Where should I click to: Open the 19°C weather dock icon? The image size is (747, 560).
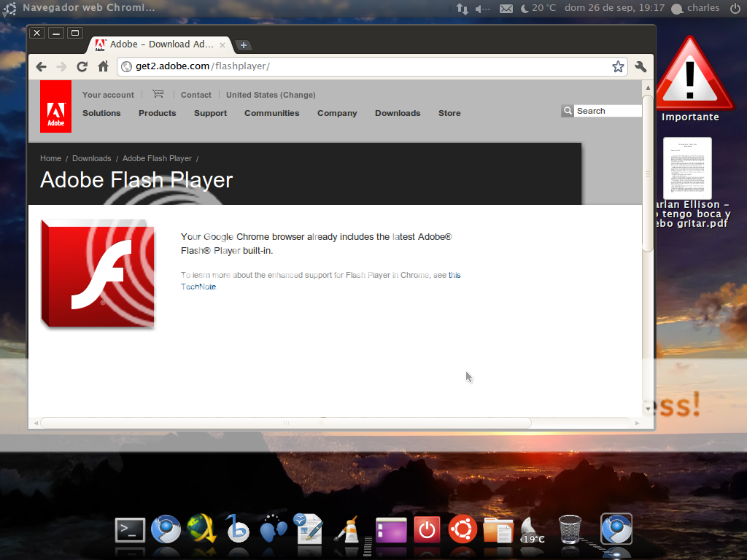tap(533, 530)
